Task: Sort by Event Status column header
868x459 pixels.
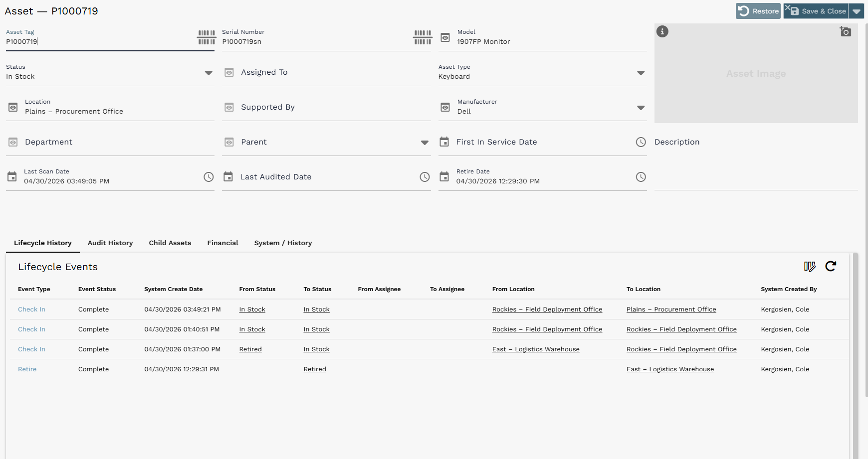Action: point(97,289)
